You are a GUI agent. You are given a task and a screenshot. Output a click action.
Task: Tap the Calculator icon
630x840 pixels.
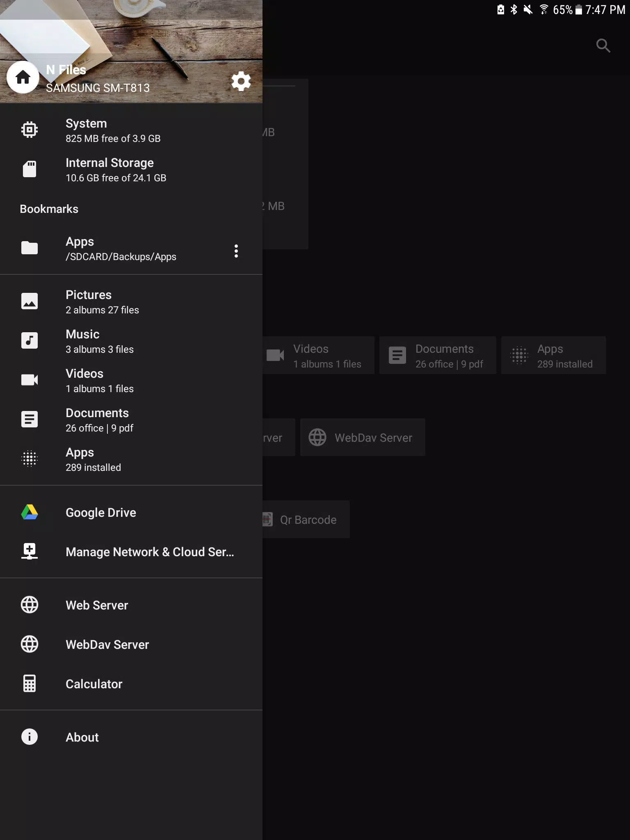click(30, 683)
